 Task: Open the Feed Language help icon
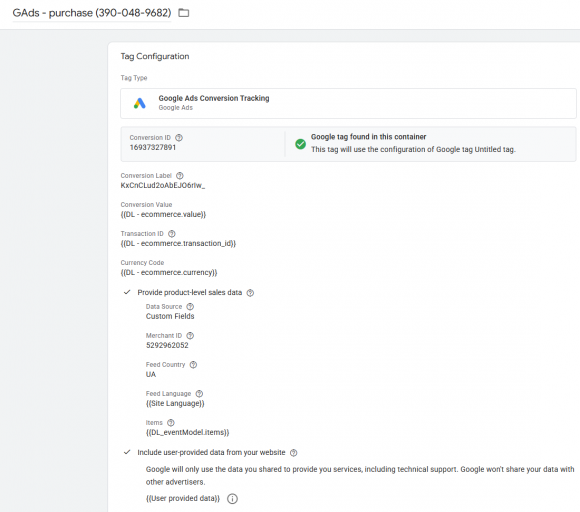[199, 394]
